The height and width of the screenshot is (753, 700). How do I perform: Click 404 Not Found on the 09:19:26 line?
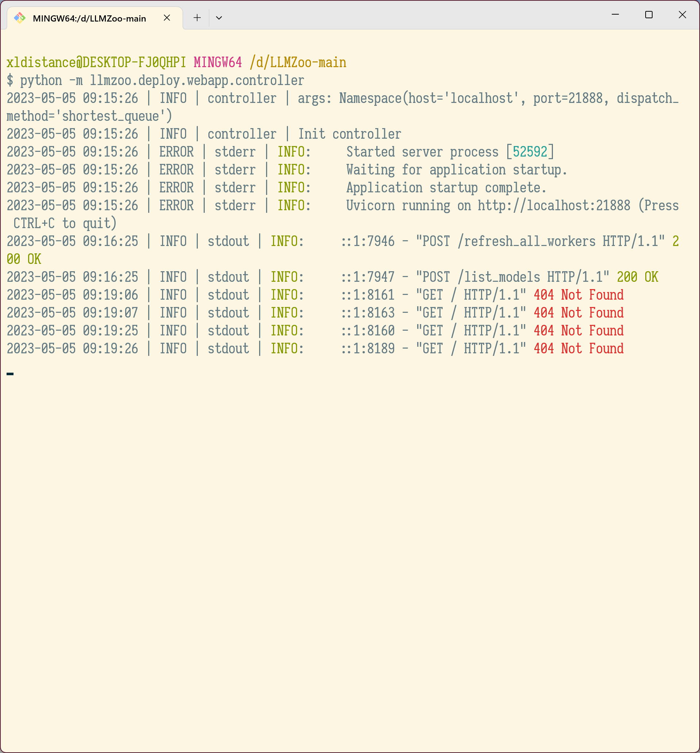point(578,349)
